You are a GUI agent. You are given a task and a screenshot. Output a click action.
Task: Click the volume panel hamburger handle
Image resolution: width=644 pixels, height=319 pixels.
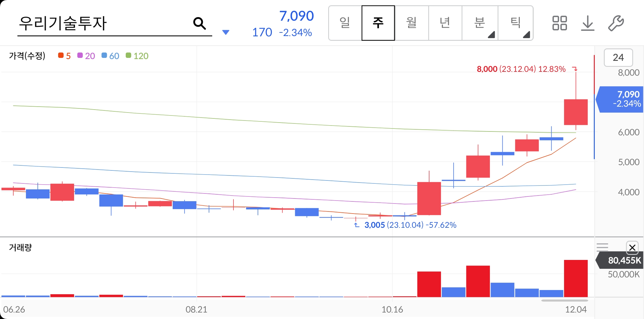(602, 247)
